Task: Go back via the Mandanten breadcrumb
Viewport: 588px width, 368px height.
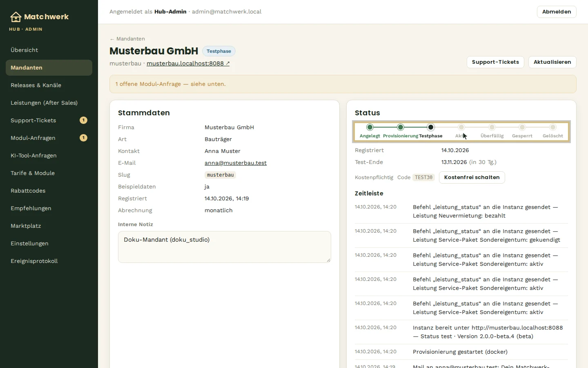Action: click(x=127, y=39)
